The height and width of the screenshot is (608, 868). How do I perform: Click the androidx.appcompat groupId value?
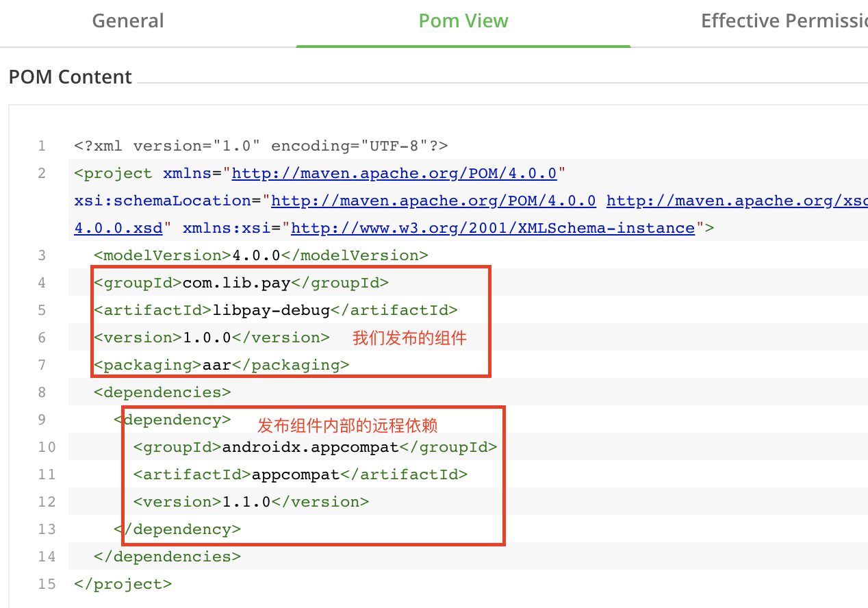(x=310, y=447)
